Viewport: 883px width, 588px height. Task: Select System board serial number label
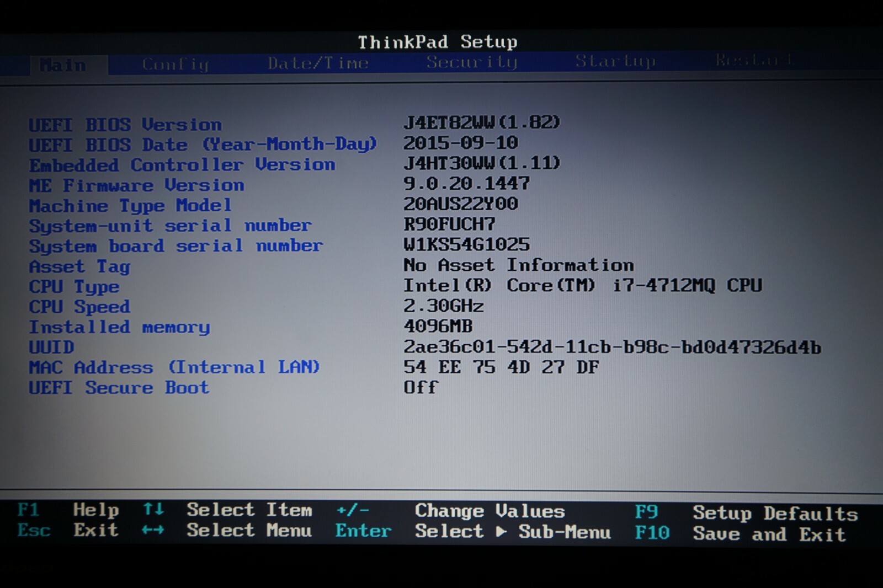176,246
